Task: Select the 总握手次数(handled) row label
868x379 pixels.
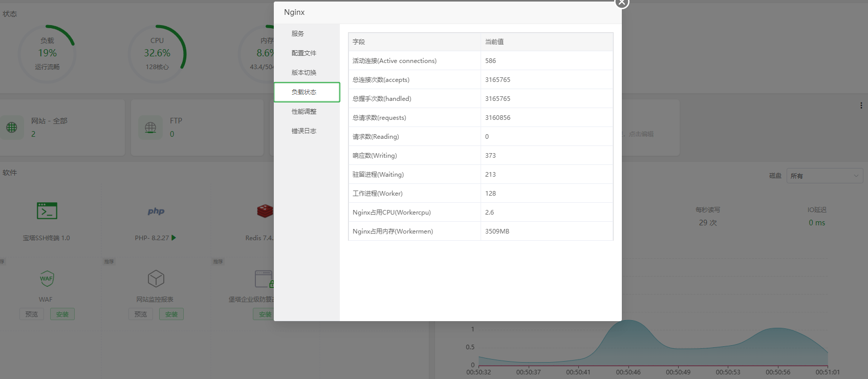Action: [382, 99]
